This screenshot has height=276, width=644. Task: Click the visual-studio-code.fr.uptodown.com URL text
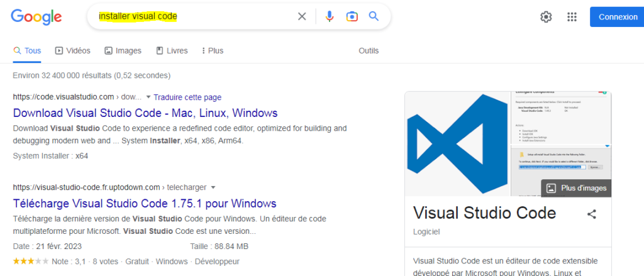coord(109,188)
